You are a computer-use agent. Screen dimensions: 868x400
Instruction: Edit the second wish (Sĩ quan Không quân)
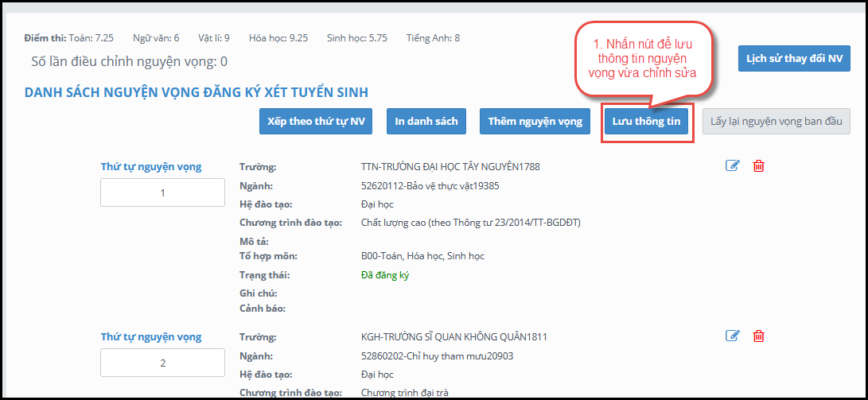pos(733,336)
